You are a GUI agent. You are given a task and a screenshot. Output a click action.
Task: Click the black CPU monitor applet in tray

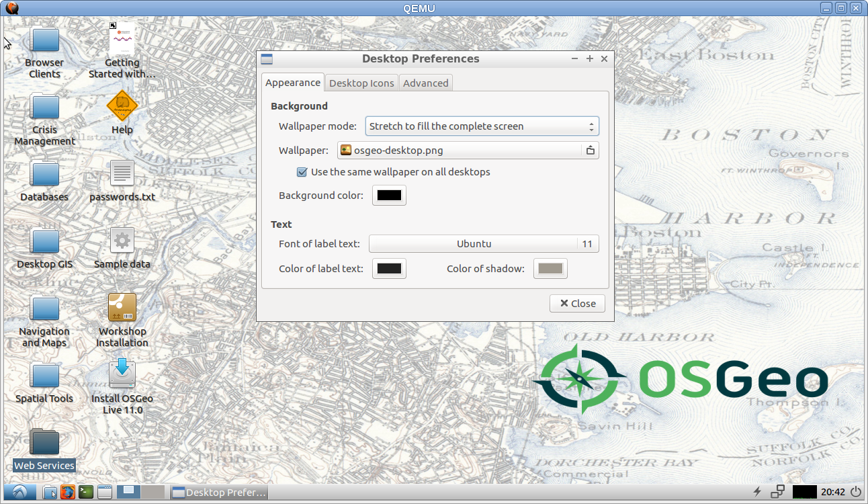(x=805, y=492)
